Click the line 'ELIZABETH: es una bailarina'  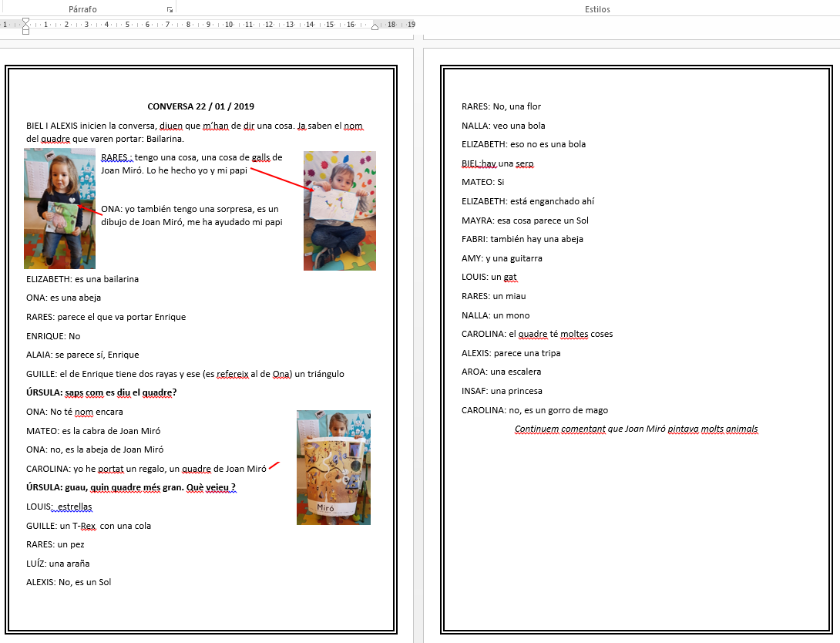[82, 279]
